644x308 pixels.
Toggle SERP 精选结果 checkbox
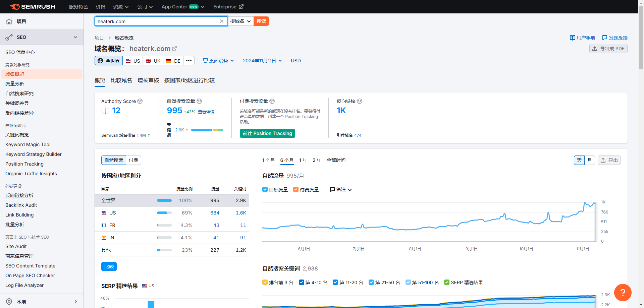pos(447,282)
